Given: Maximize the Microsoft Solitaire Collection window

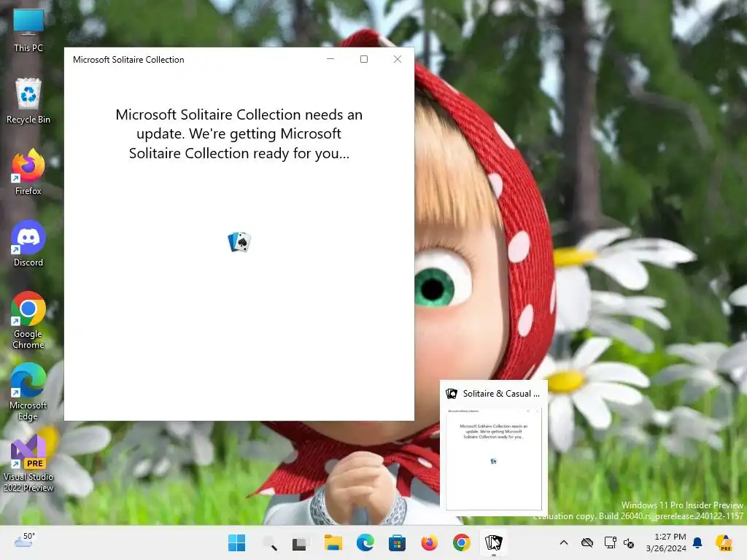Looking at the screenshot, I should click(364, 59).
